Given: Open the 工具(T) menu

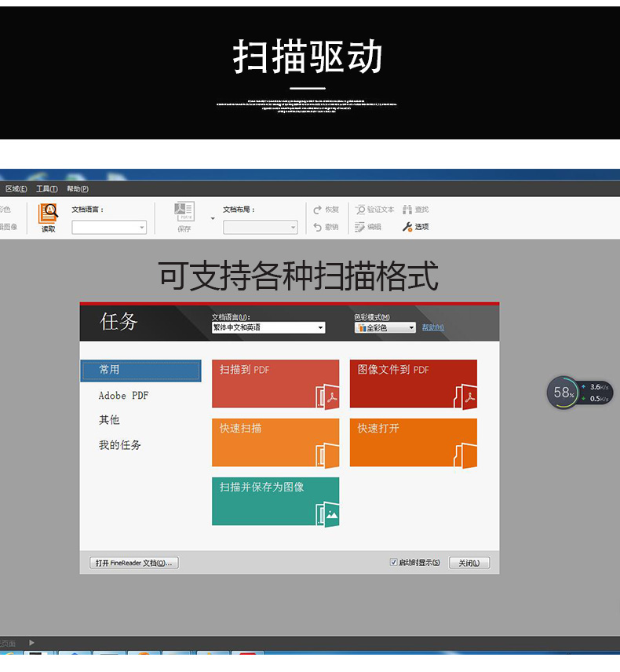Looking at the screenshot, I should coord(46,189).
